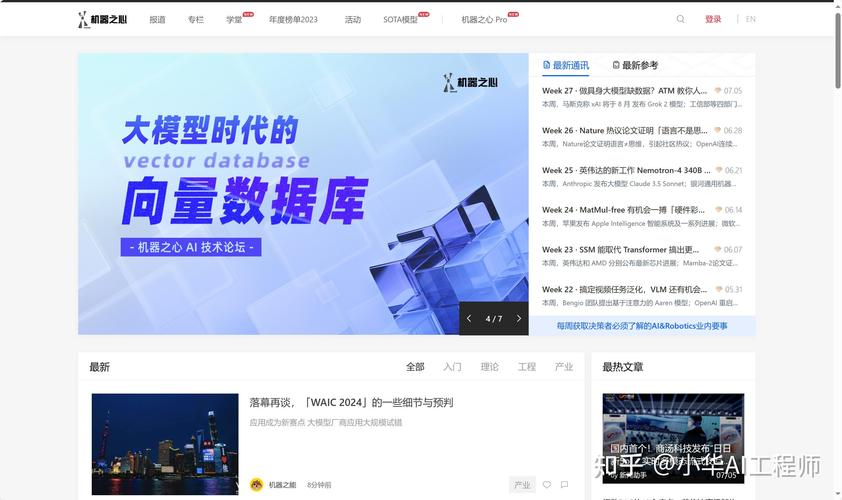This screenshot has width=842, height=500.
Task: Click the comment icon on WAIC article
Action: click(564, 484)
